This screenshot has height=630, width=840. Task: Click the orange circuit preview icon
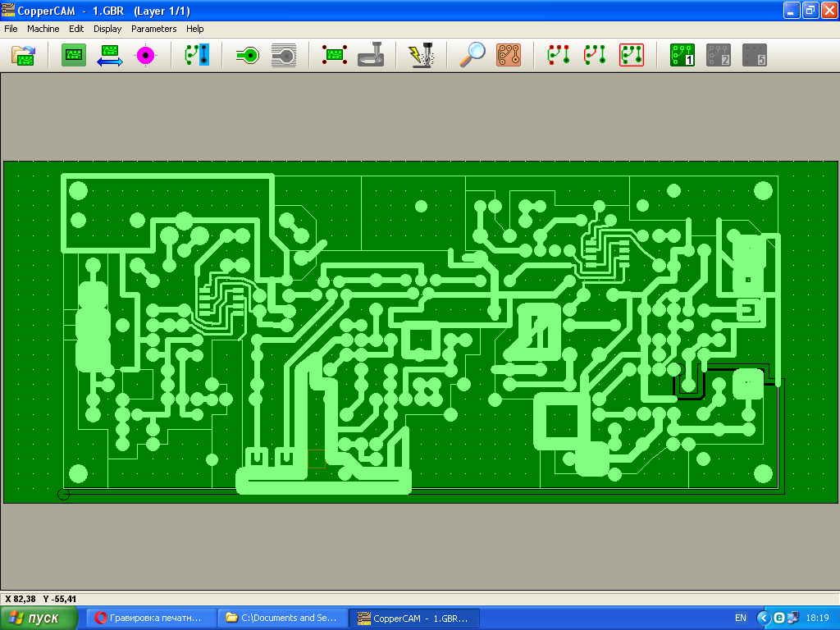click(x=509, y=55)
